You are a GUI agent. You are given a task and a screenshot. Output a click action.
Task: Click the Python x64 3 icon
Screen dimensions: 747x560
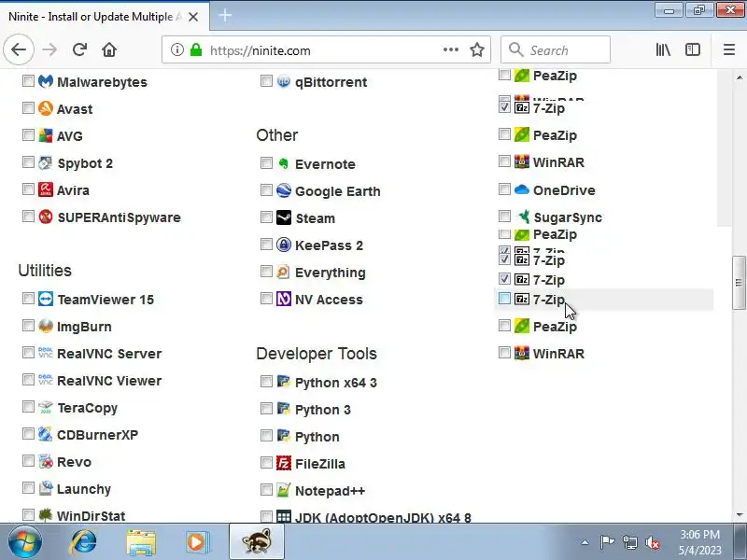click(x=284, y=382)
